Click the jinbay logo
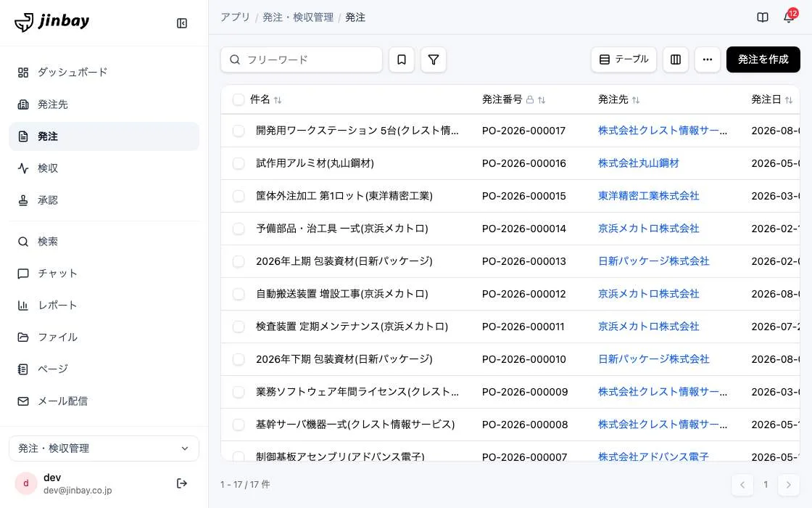Viewport: 812px width, 508px height. coord(51,22)
